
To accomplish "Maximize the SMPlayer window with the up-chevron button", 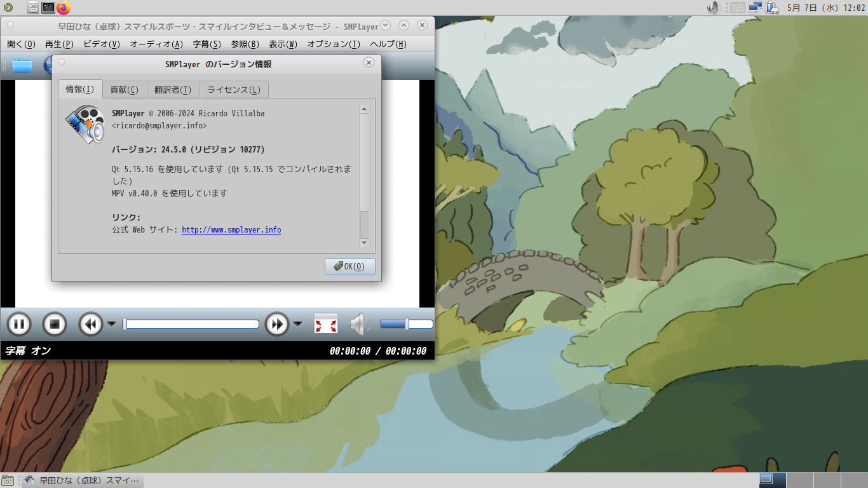I will (x=403, y=25).
